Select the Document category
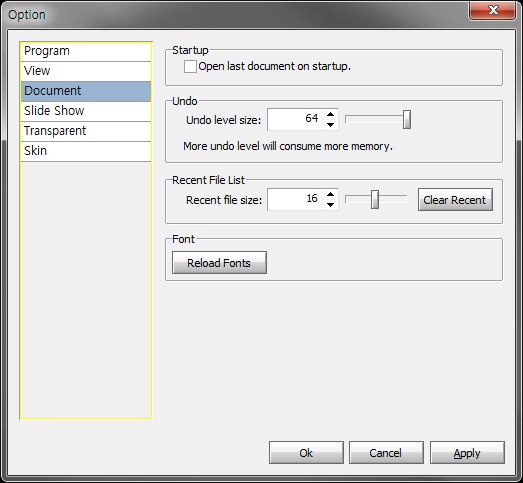This screenshot has height=483, width=523. pos(86,91)
